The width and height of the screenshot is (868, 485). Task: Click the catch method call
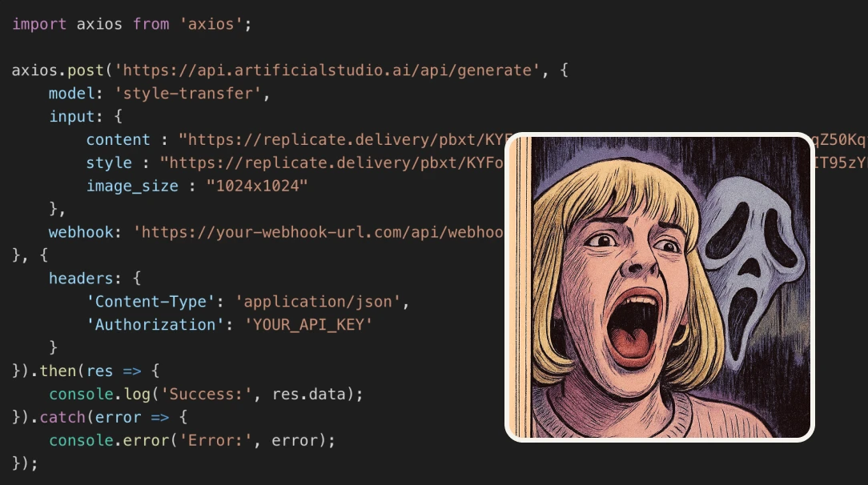point(62,417)
